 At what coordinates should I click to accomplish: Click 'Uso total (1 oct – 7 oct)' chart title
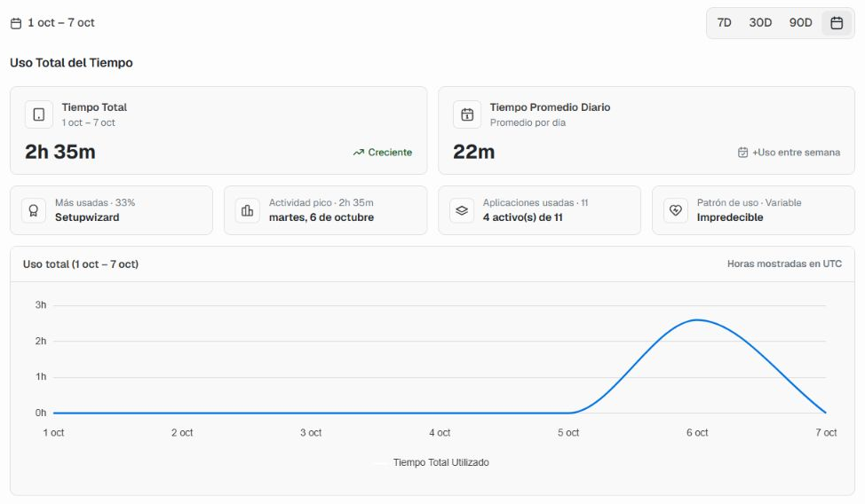click(x=81, y=264)
